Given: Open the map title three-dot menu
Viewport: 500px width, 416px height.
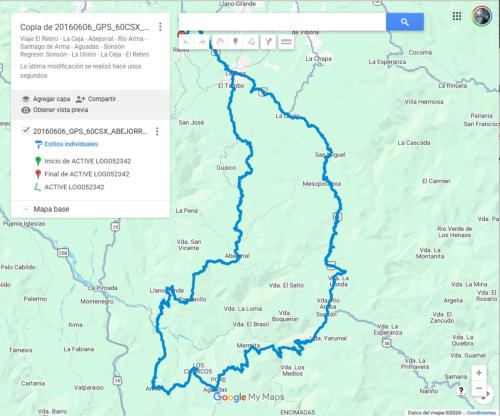Looking at the screenshot, I should click(x=160, y=27).
